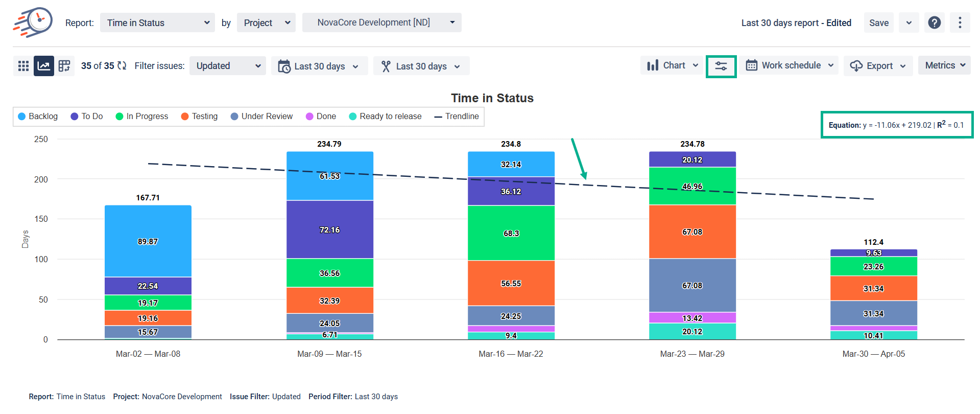Image resolution: width=980 pixels, height=414 pixels.
Task: Click the 89.87 Backlog bar segment
Action: coord(148,241)
